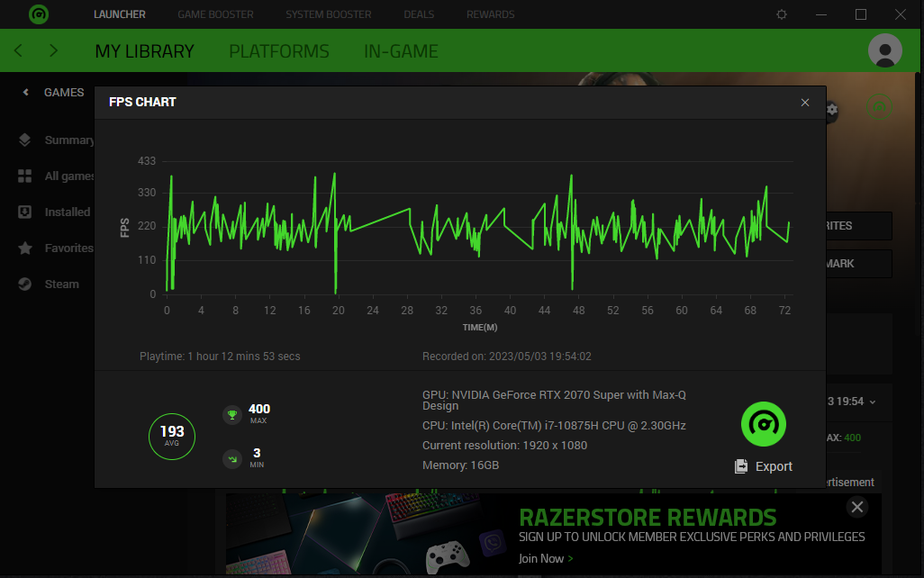Click the CPU Intel Core i7 text
Image resolution: width=924 pixels, height=578 pixels.
click(554, 426)
